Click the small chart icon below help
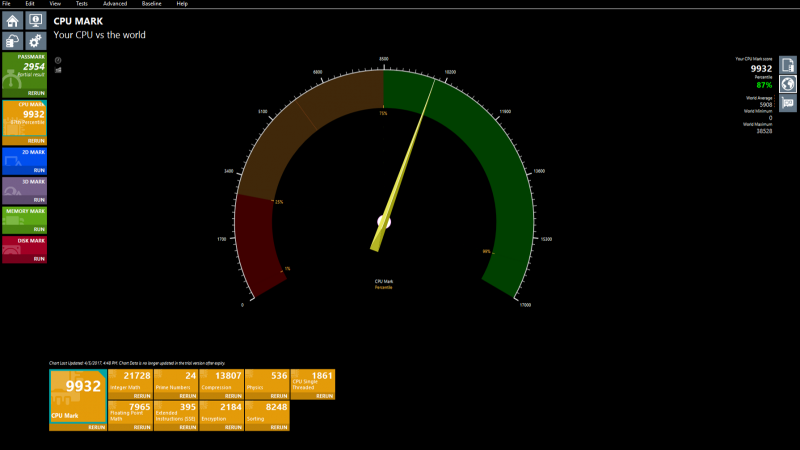 (x=58, y=70)
